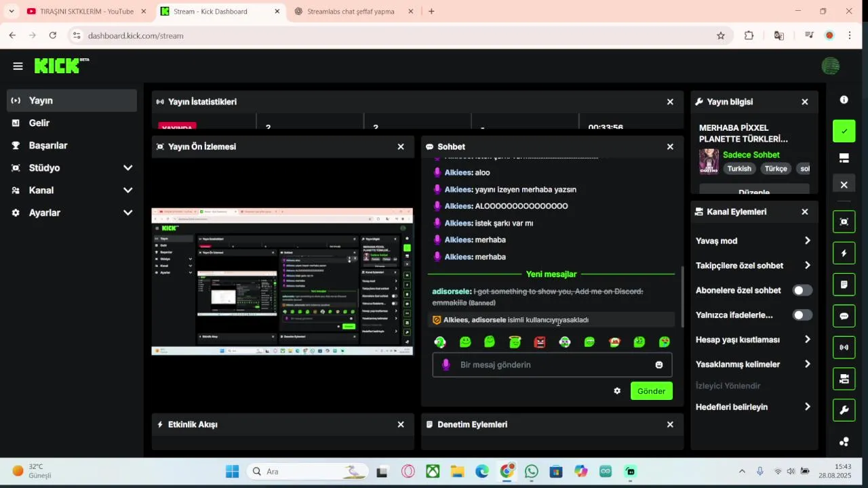Toggle the lightning activity feed widget icon
This screenshot has width=868, height=488.
[844, 253]
